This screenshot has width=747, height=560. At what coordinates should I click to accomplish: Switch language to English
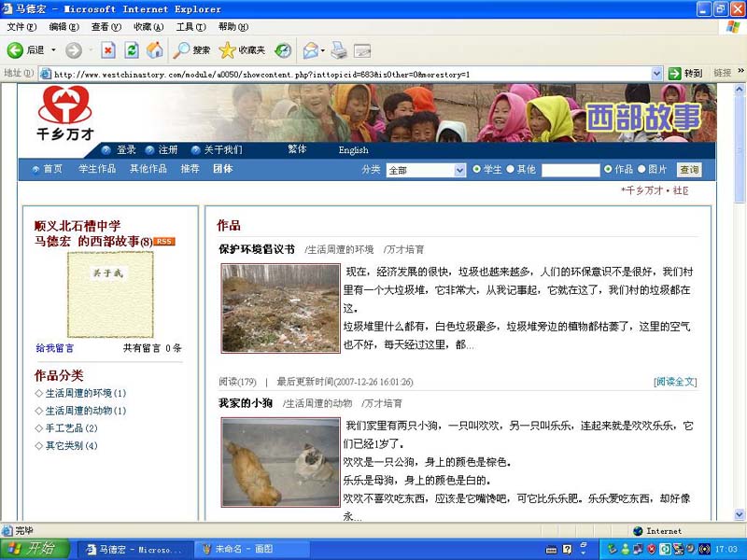[354, 150]
